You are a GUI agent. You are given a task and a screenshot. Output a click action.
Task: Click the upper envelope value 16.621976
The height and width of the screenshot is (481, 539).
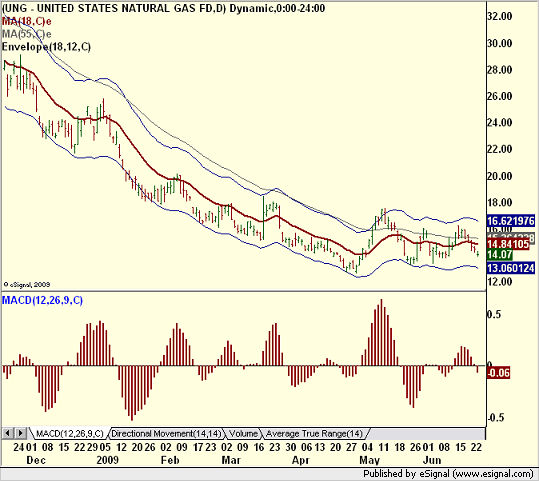pyautogui.click(x=511, y=221)
